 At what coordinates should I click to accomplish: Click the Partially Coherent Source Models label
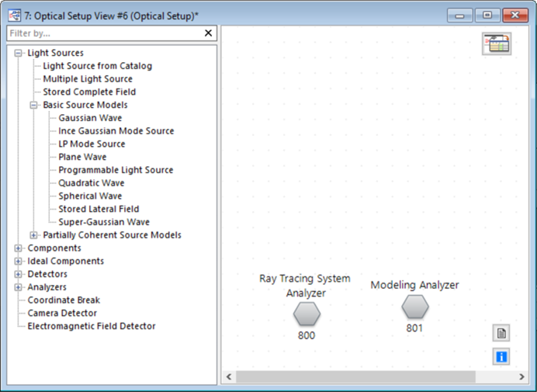click(x=112, y=235)
